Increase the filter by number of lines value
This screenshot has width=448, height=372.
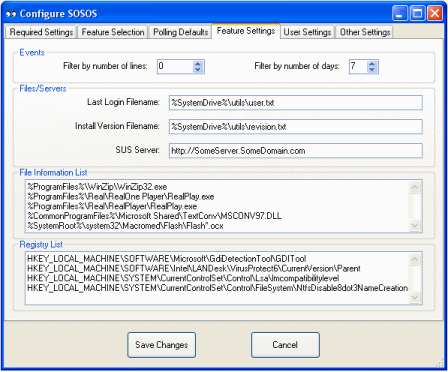click(x=198, y=64)
